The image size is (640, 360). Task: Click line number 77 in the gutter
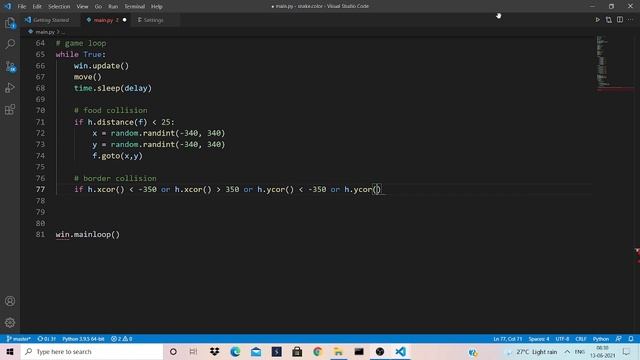coord(40,189)
